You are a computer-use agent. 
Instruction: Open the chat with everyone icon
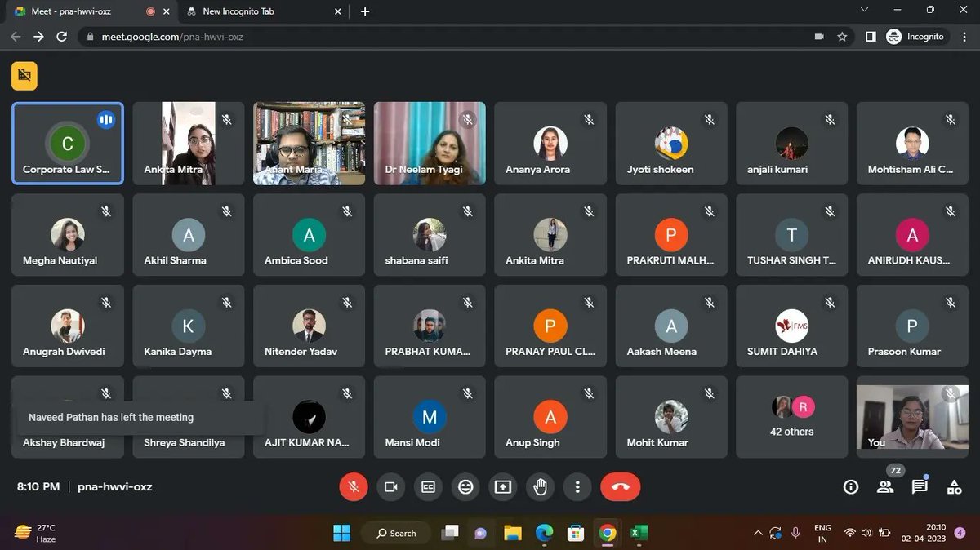920,487
